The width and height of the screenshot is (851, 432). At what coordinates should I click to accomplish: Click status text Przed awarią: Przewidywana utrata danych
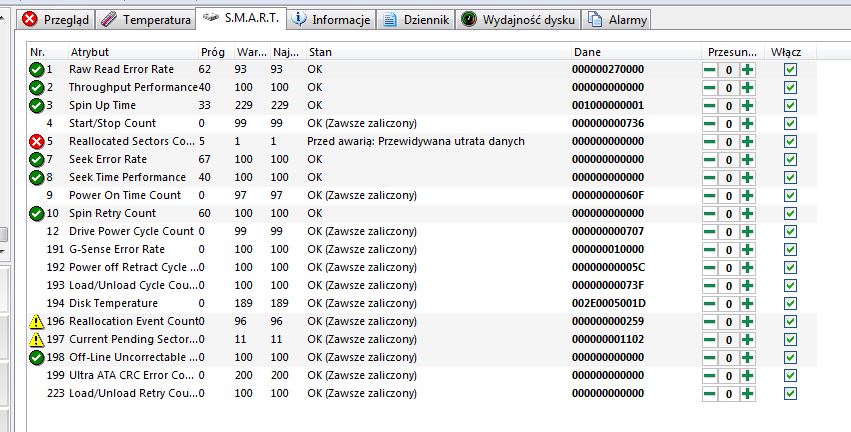[416, 141]
